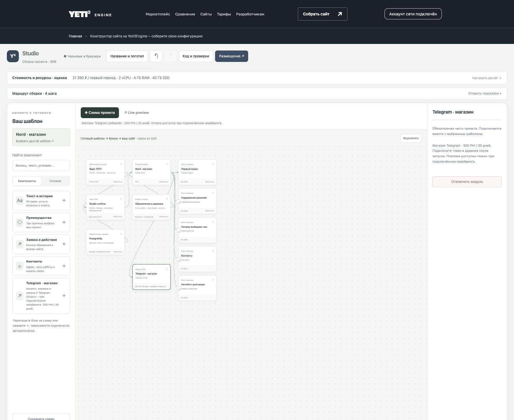Click 'Аккаунт сети подключён' button
The image size is (514, 420).
tap(413, 14)
